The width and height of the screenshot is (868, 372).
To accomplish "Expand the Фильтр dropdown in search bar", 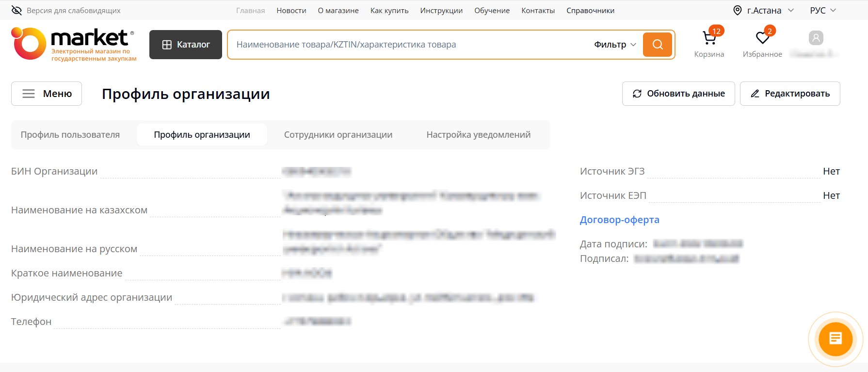I will point(615,45).
